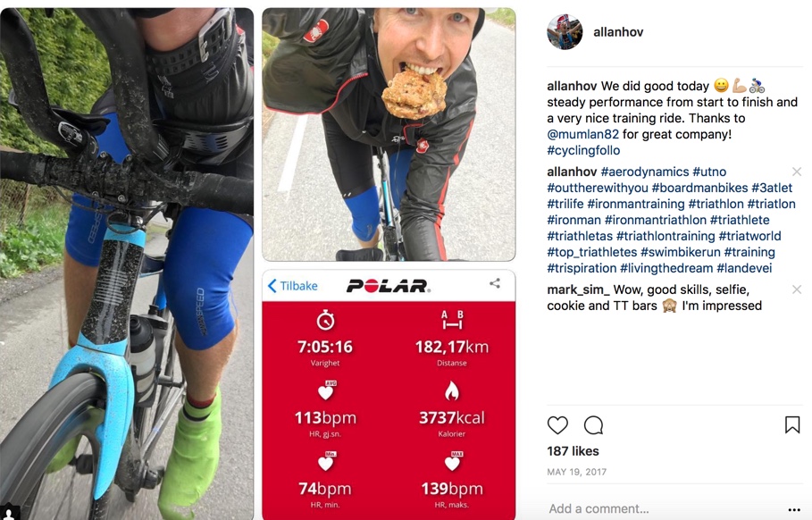
Task: Click the stopwatch duration icon
Action: coord(325,320)
